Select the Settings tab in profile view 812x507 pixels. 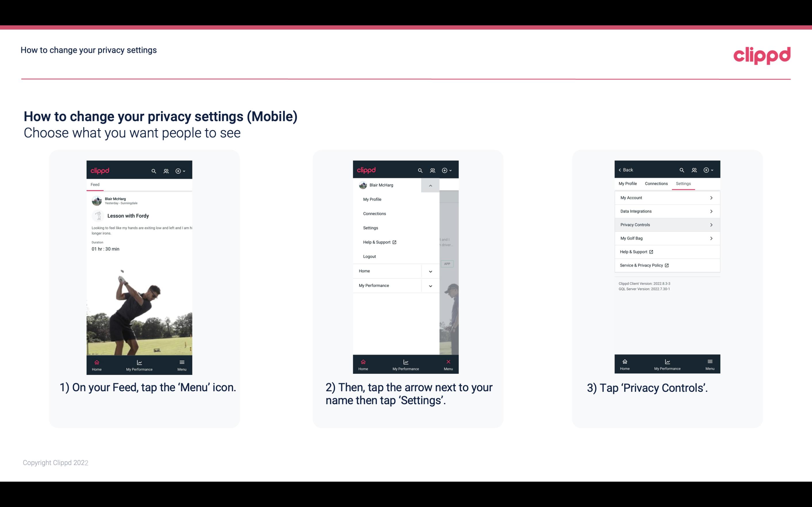683,183
